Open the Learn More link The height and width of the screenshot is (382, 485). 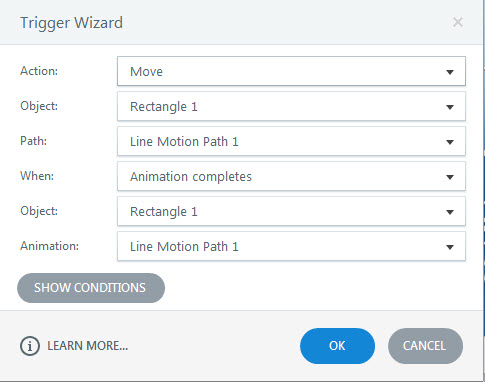pos(88,346)
